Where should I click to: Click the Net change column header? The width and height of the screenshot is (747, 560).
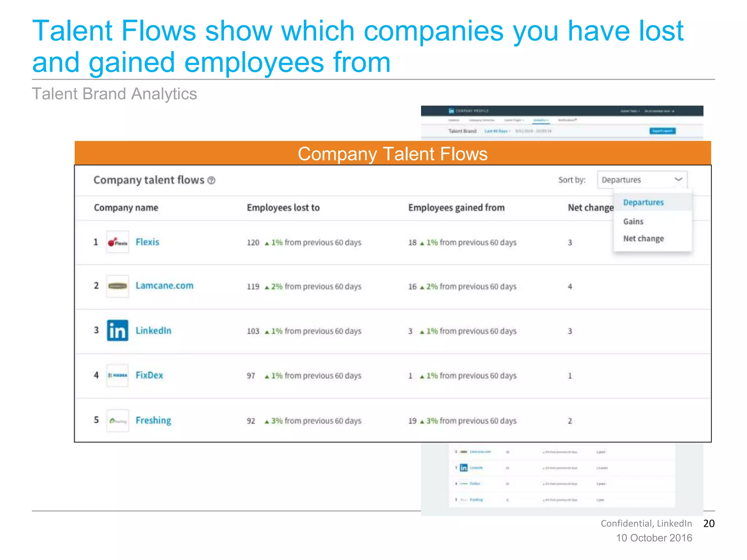(591, 208)
